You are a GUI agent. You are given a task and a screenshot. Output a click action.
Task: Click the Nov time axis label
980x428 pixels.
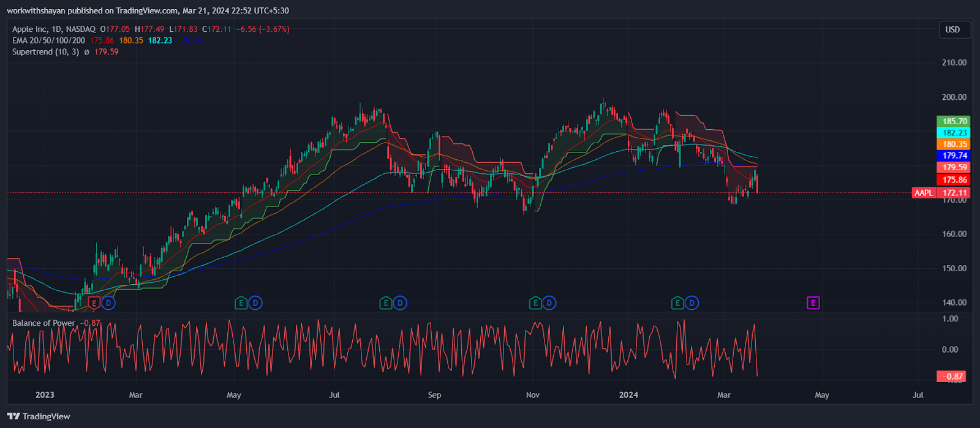tap(533, 395)
